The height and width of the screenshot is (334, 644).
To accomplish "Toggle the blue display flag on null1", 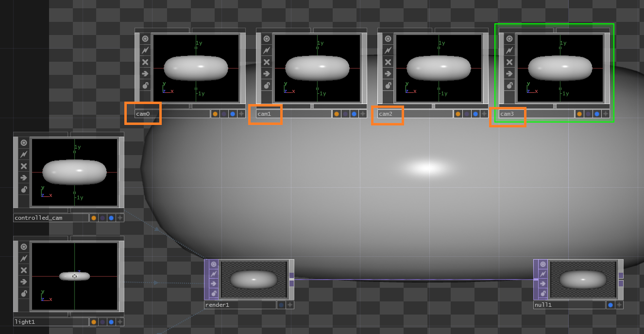I will tap(610, 305).
